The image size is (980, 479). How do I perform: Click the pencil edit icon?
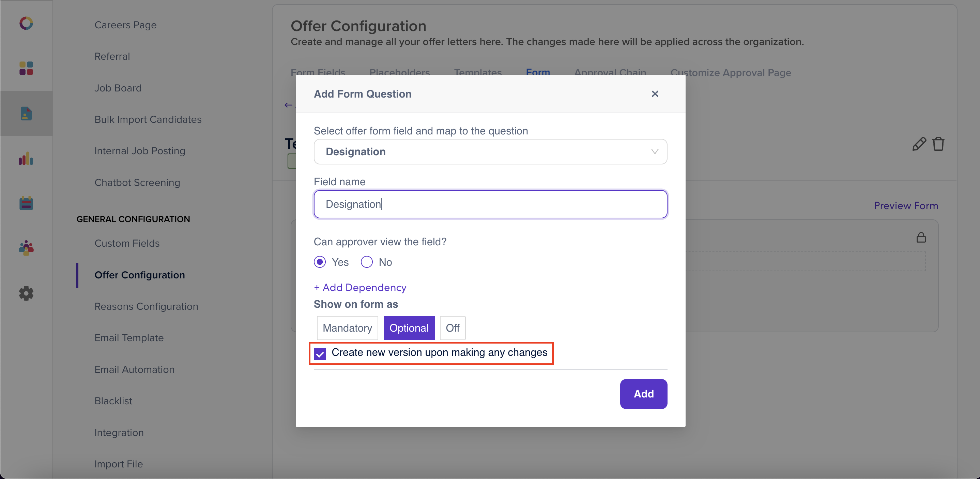(919, 144)
